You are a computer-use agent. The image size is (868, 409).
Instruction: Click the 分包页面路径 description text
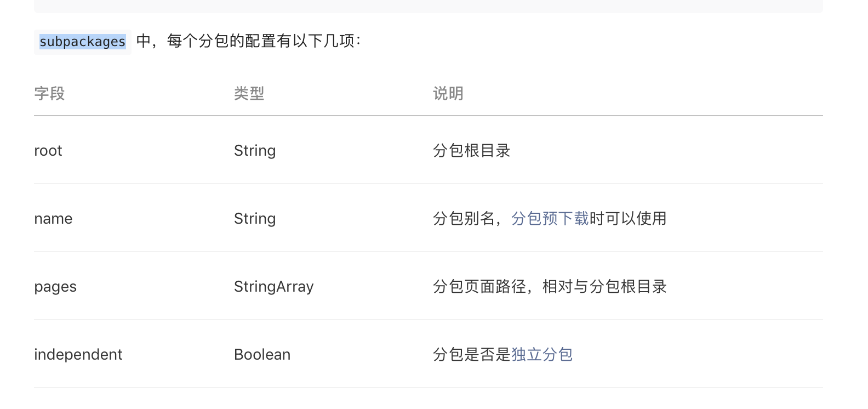pos(479,286)
